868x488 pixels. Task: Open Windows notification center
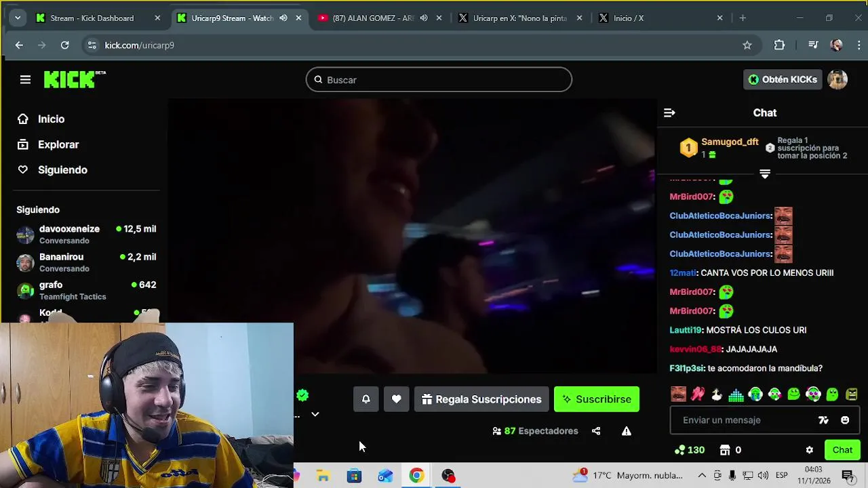tap(848, 476)
